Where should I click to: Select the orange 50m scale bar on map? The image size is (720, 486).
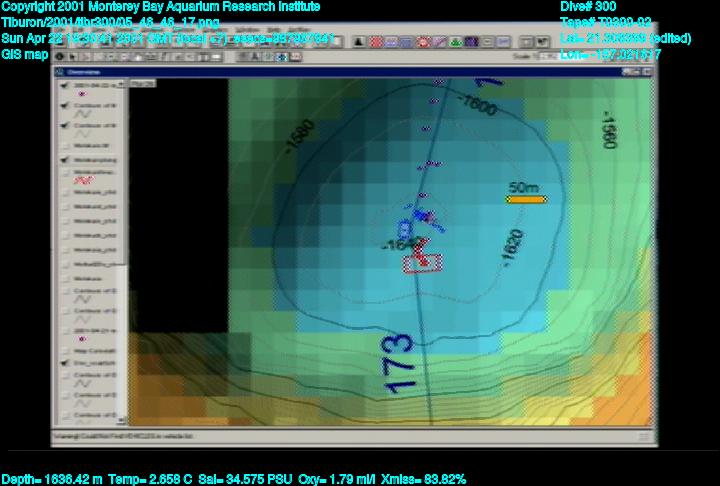click(x=526, y=199)
